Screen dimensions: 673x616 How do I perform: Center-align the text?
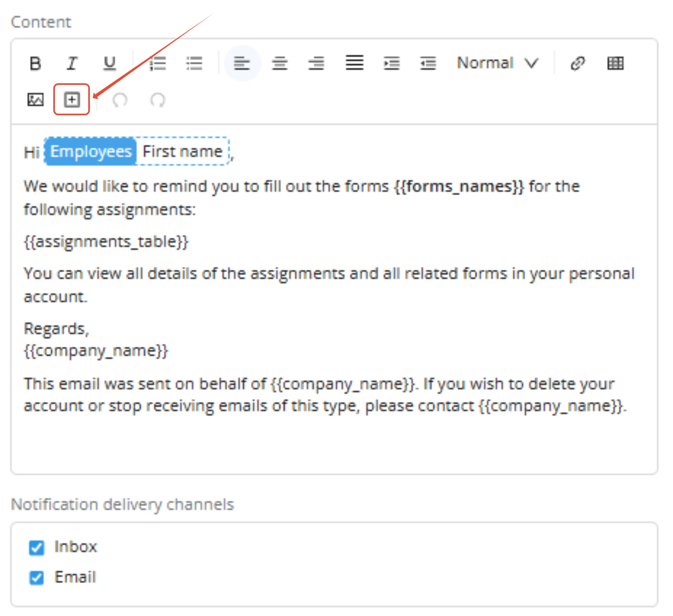(280, 63)
